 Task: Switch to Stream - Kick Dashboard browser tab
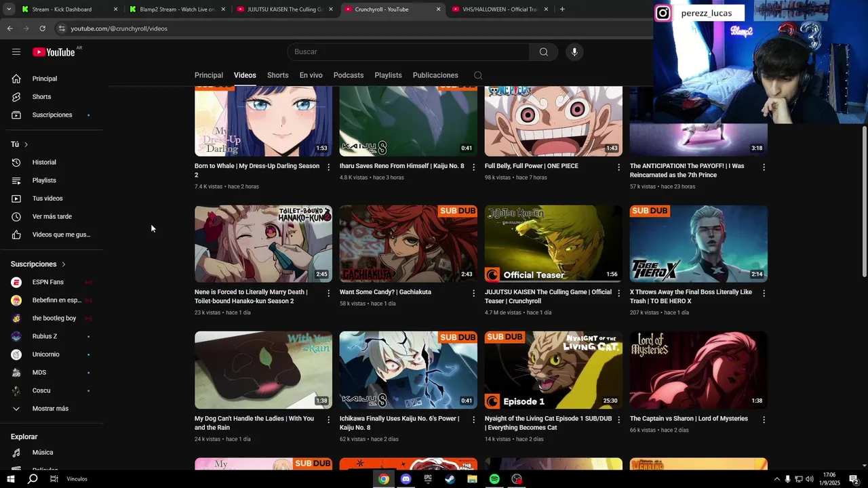pyautogui.click(x=70, y=9)
